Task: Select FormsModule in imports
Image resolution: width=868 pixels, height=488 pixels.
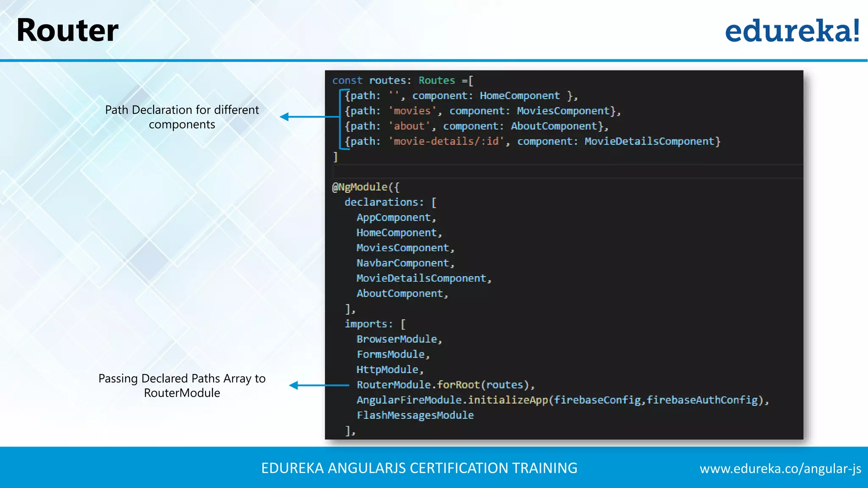Action: [x=393, y=355]
